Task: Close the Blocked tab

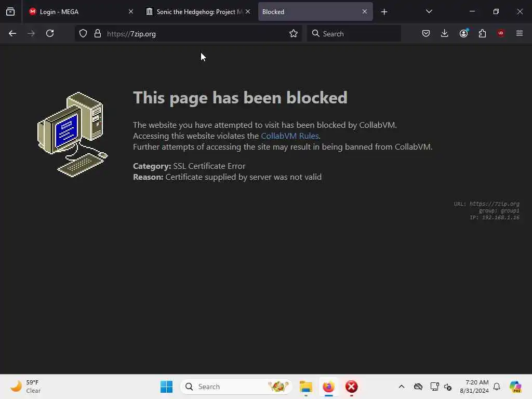Action: click(x=364, y=11)
